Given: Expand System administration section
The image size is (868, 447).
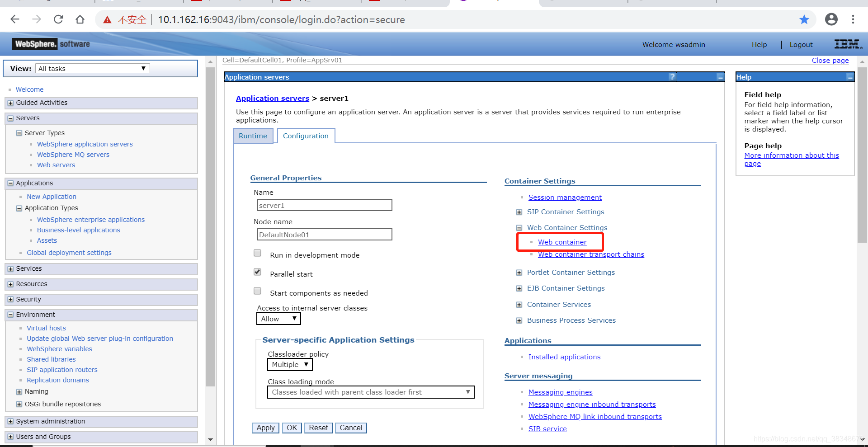Looking at the screenshot, I should click(x=10, y=421).
